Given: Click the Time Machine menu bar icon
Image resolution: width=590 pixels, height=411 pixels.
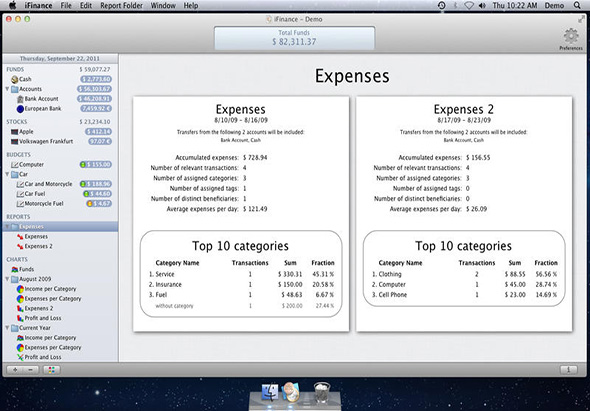Looking at the screenshot, I should click(x=441, y=5).
